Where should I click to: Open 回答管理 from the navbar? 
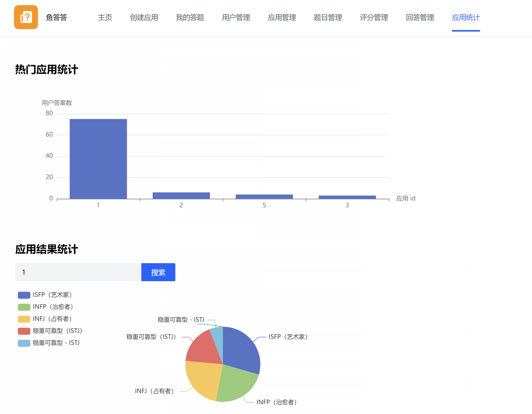click(420, 17)
